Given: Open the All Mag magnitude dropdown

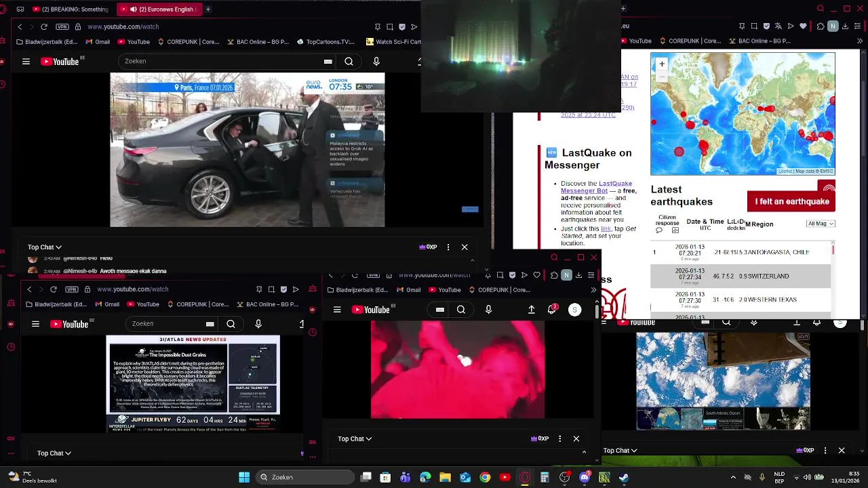Looking at the screenshot, I should (821, 224).
